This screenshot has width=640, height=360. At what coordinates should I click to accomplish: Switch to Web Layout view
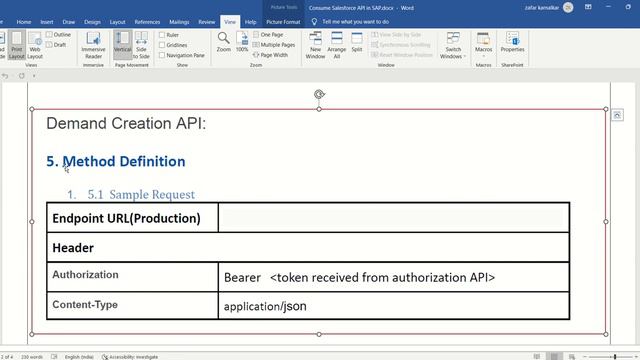click(35, 45)
